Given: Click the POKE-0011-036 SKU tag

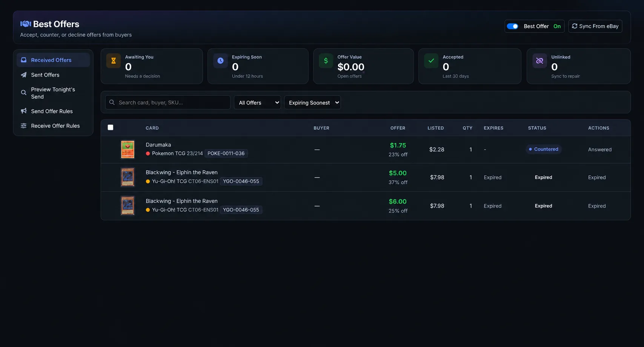Looking at the screenshot, I should point(226,153).
